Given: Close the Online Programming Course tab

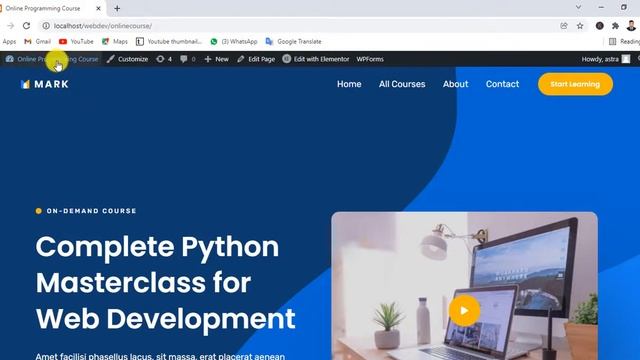Looking at the screenshot, I should (x=98, y=8).
